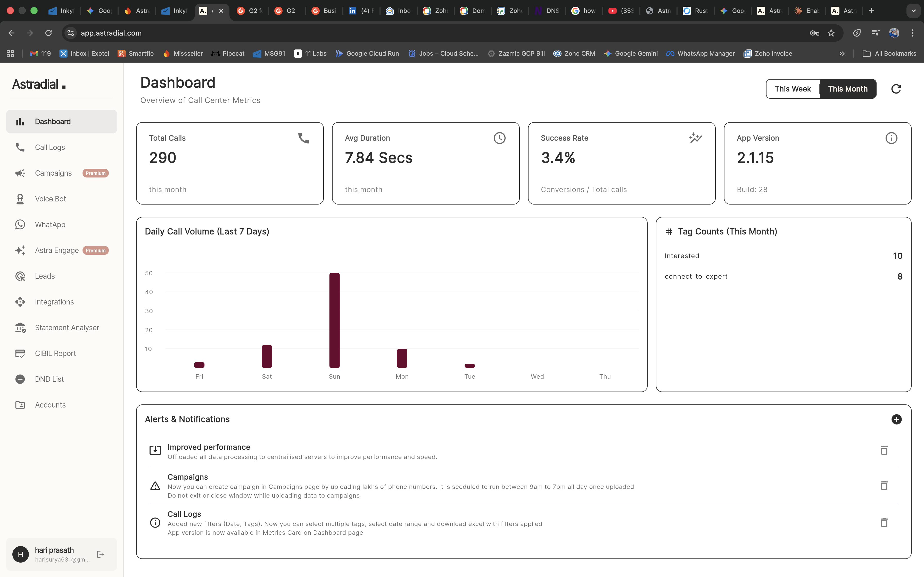Open Voice Bot from the sidebar

[50, 199]
